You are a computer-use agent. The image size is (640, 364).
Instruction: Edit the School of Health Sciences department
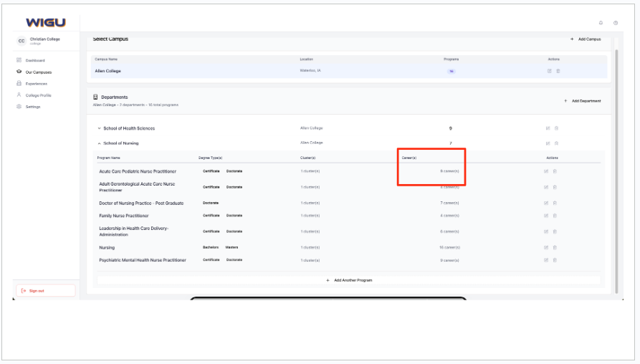548,128
